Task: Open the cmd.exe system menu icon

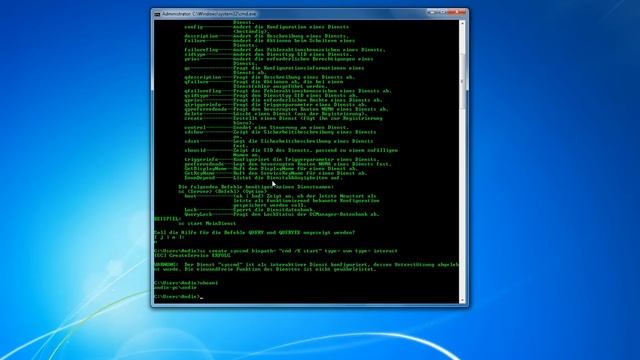Action: click(157, 14)
